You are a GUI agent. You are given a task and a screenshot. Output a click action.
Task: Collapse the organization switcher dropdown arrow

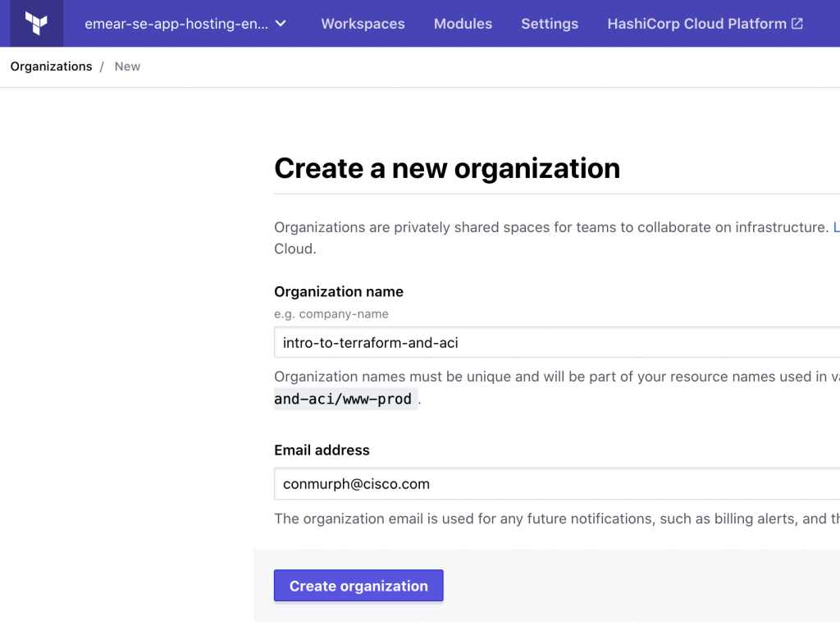coord(279,24)
